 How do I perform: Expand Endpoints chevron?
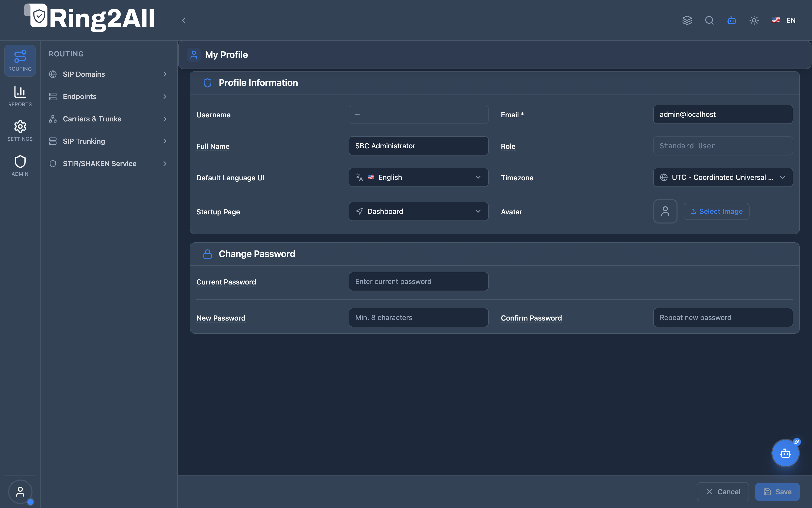click(165, 97)
